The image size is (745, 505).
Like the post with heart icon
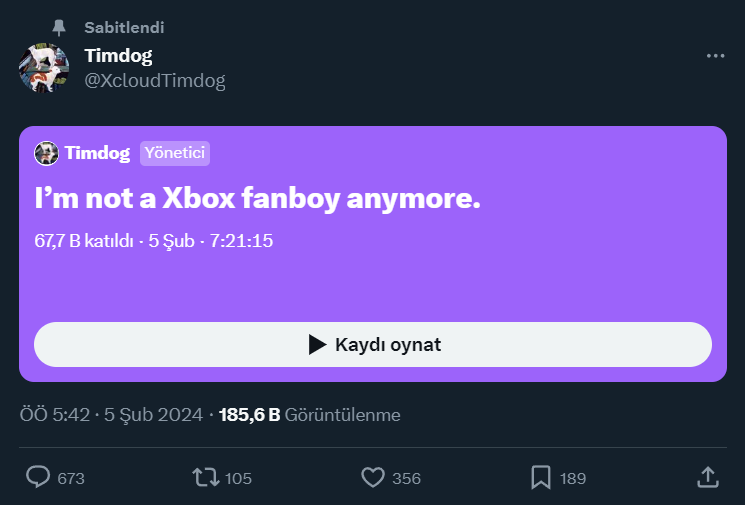[373, 477]
